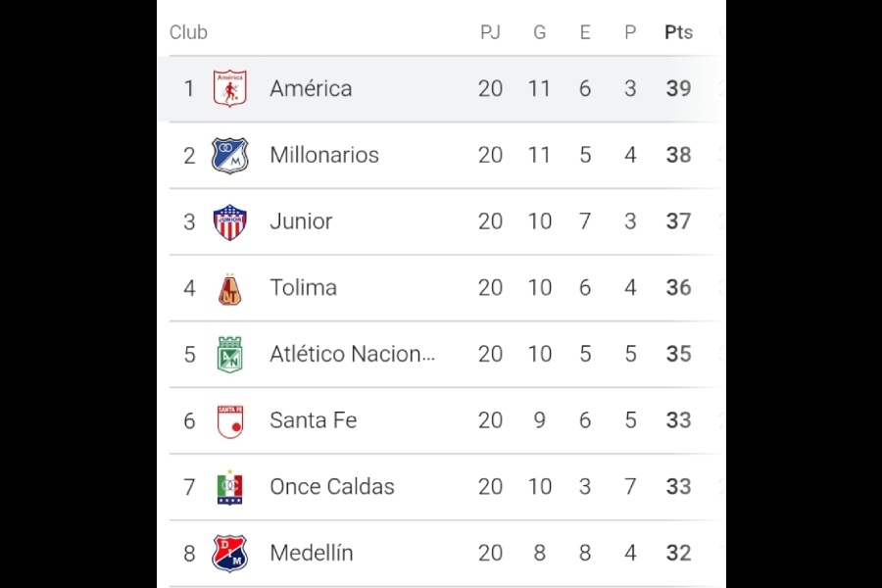The height and width of the screenshot is (588, 882).
Task: Click Medellín's 32 points value
Action: tap(678, 553)
